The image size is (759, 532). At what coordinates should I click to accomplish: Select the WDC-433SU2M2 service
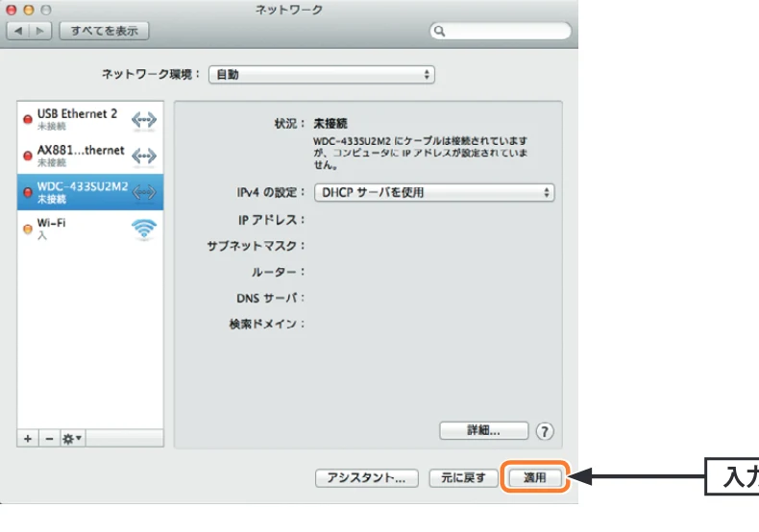coord(90,192)
